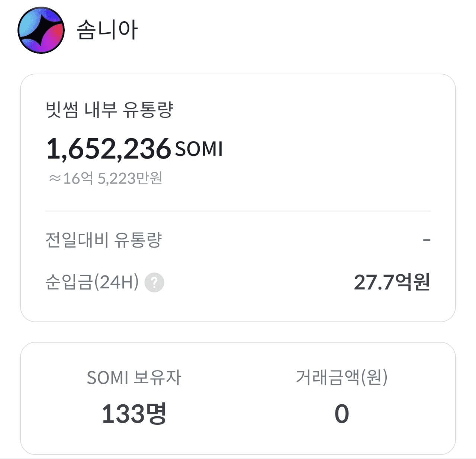The width and height of the screenshot is (476, 459).
Task: Click the 27.7억원 net deposit value
Action: 392,282
